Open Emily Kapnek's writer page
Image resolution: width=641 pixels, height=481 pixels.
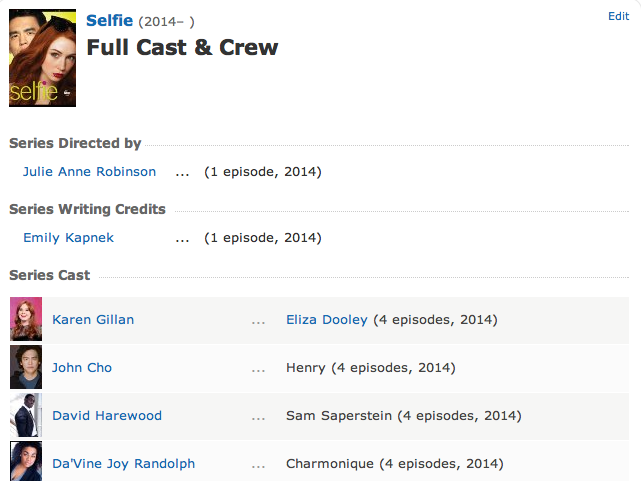coord(69,238)
